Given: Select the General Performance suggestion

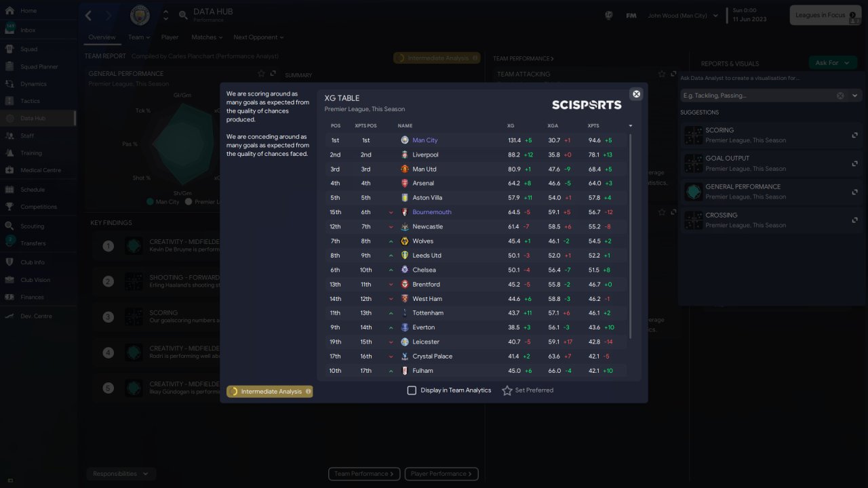Looking at the screenshot, I should (770, 192).
